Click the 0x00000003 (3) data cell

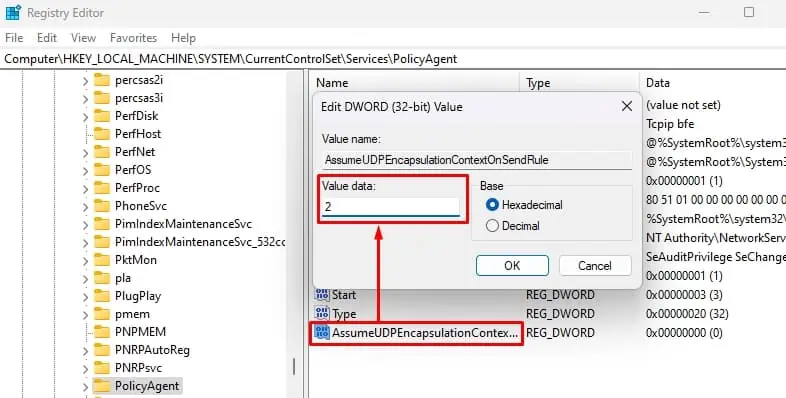pyautogui.click(x=684, y=295)
